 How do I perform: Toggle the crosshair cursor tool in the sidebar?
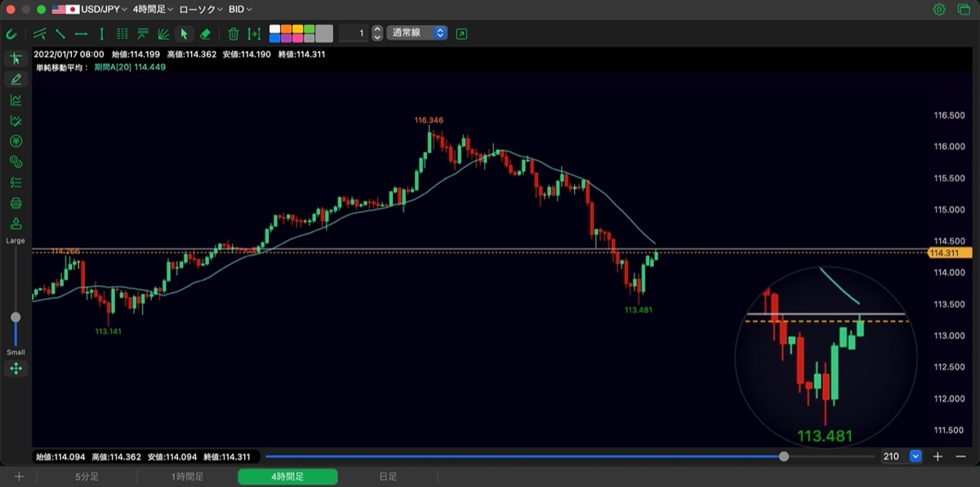16,59
